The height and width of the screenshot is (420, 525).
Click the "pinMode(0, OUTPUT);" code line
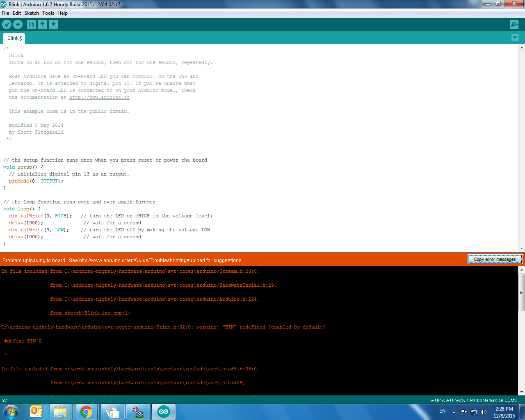(36, 181)
